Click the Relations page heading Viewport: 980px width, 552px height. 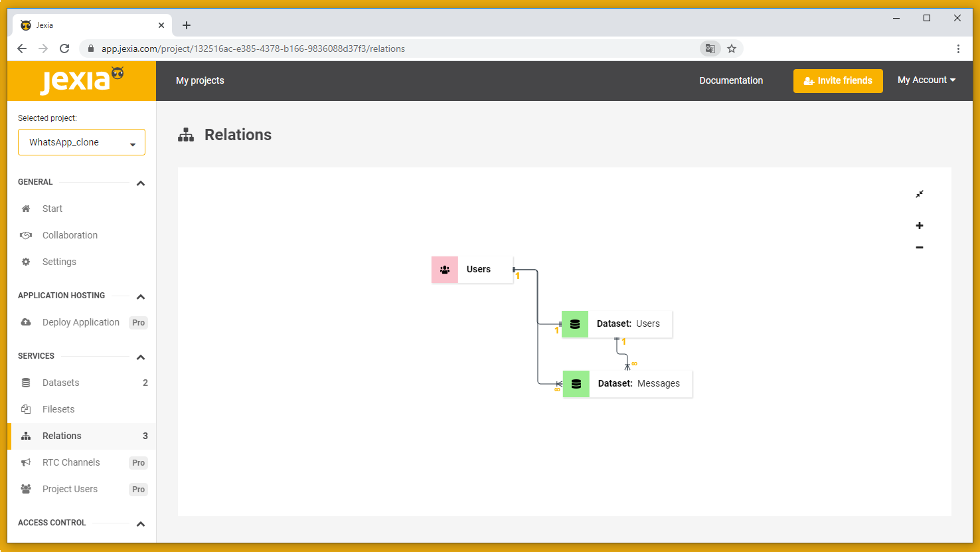pos(238,135)
